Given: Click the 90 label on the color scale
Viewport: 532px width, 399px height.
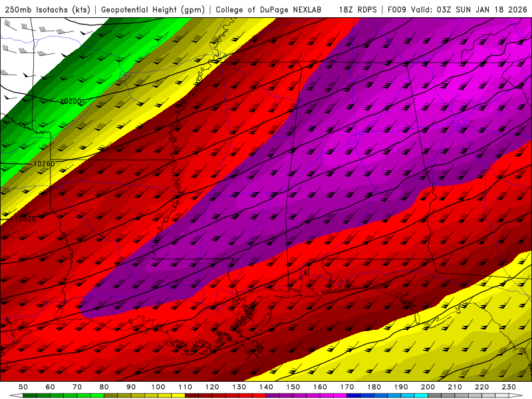Looking at the screenshot, I should tap(131, 387).
